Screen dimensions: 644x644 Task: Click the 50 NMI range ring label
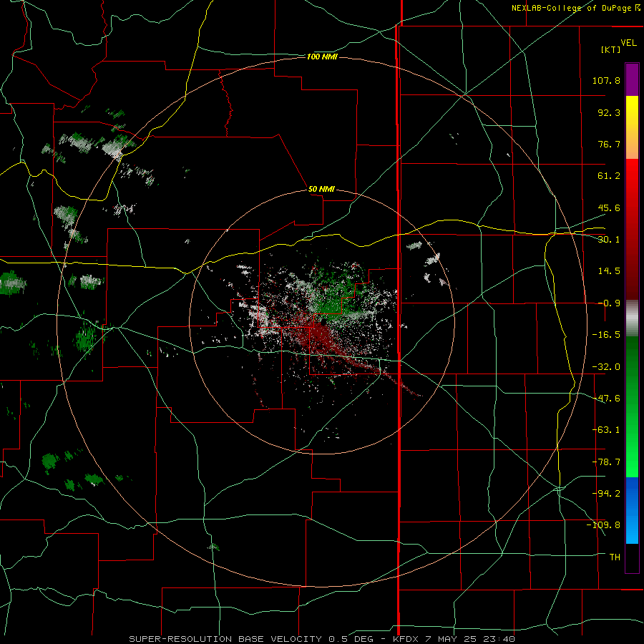pos(321,189)
